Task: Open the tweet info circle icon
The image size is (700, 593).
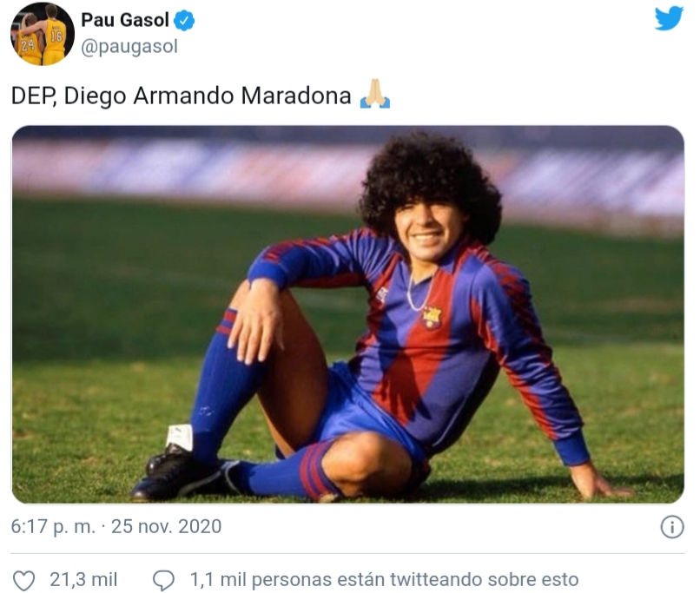Action: pyautogui.click(x=672, y=527)
